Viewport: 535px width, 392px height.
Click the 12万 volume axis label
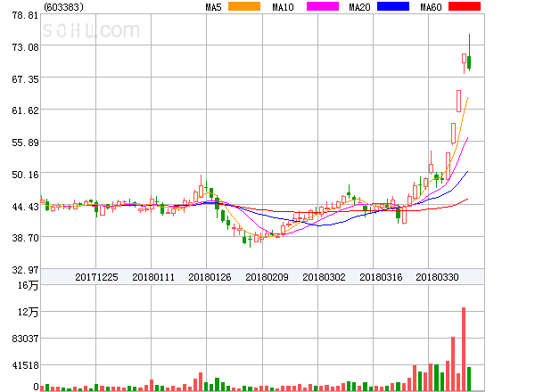[28, 312]
